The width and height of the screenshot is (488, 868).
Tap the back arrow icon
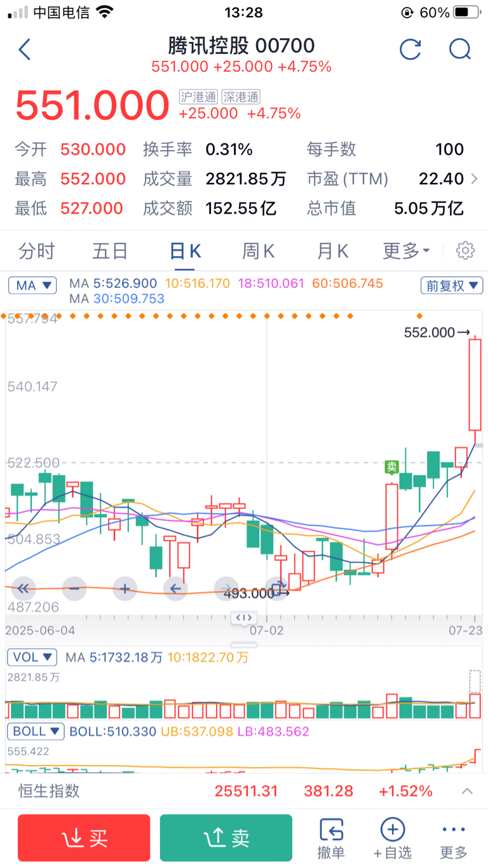tap(25, 49)
